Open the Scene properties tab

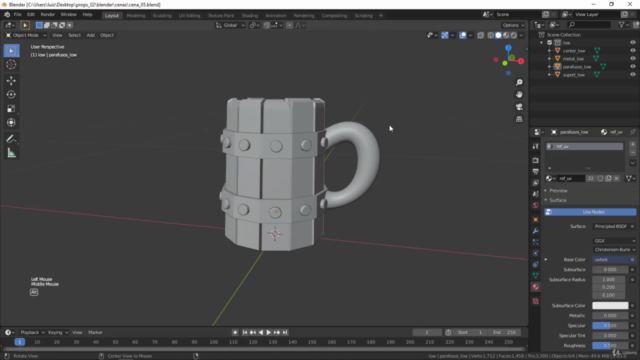[536, 194]
